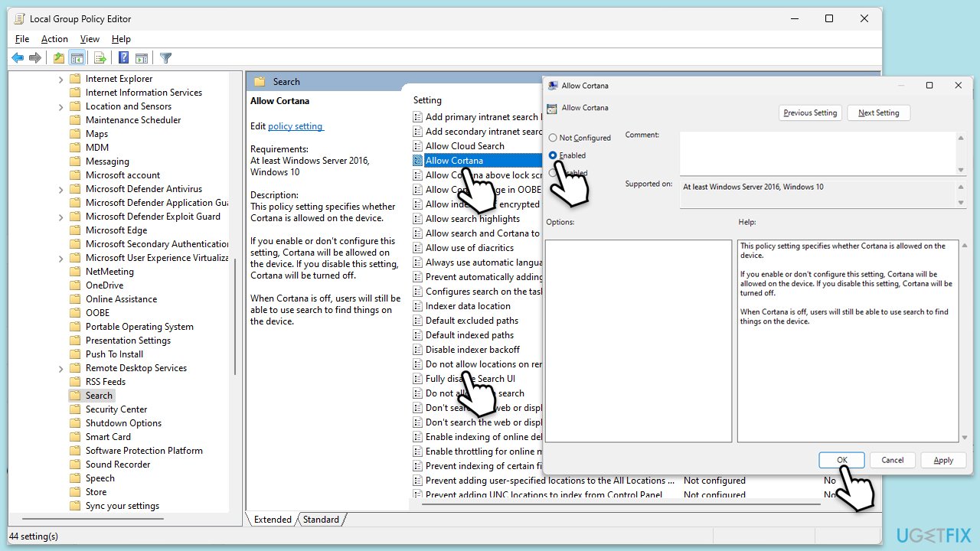Select the Shutdown Options tree item
This screenshot has height=551, width=980.
[123, 423]
